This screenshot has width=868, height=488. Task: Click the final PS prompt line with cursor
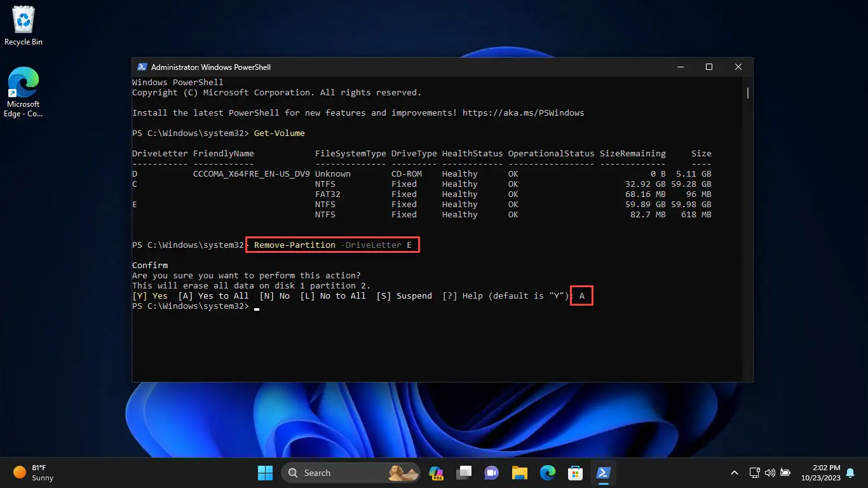(x=196, y=306)
